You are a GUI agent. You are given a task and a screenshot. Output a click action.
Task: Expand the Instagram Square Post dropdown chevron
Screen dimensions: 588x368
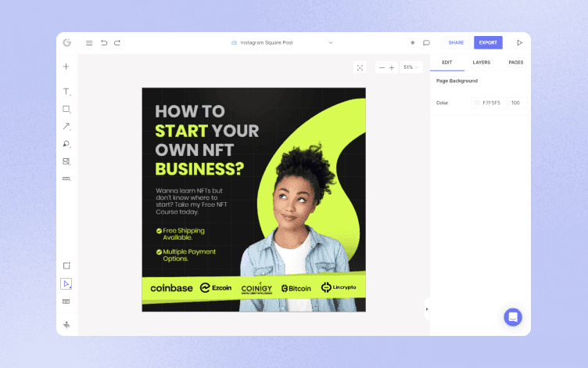coord(331,43)
